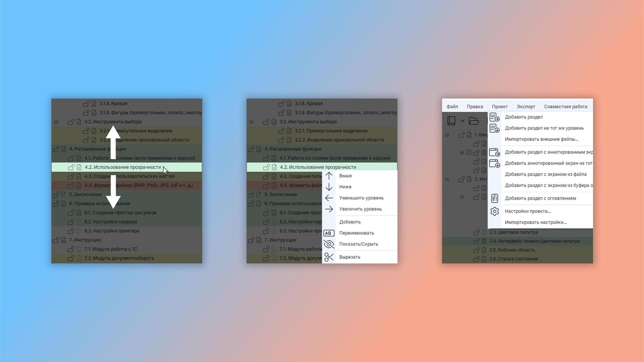Choose Переименовать from context menu
644x362 pixels.
356,233
